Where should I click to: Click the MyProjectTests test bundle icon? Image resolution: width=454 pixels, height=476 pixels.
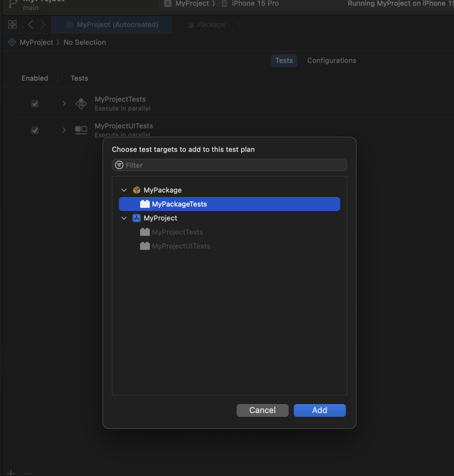click(x=144, y=232)
